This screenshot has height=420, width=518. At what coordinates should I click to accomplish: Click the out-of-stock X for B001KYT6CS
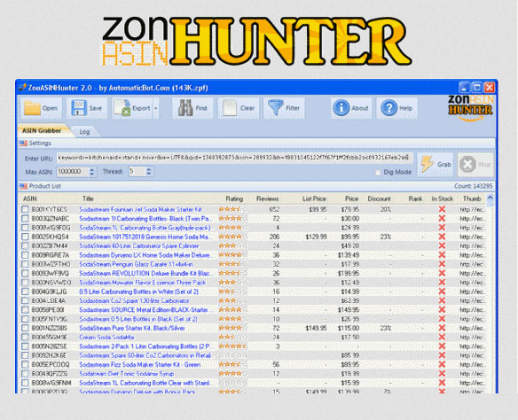click(x=442, y=209)
